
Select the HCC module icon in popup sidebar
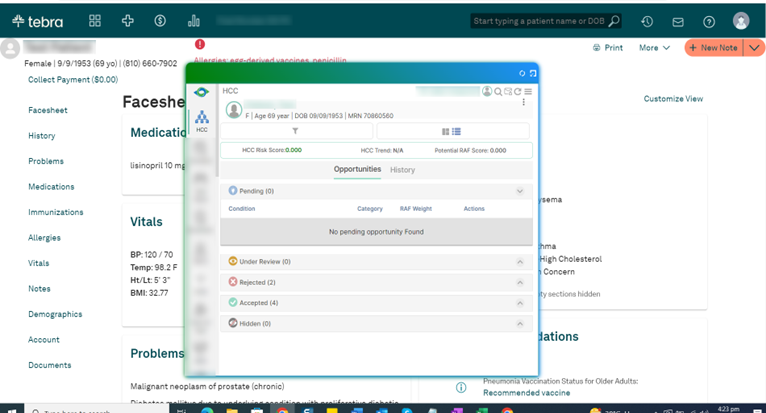click(x=202, y=120)
